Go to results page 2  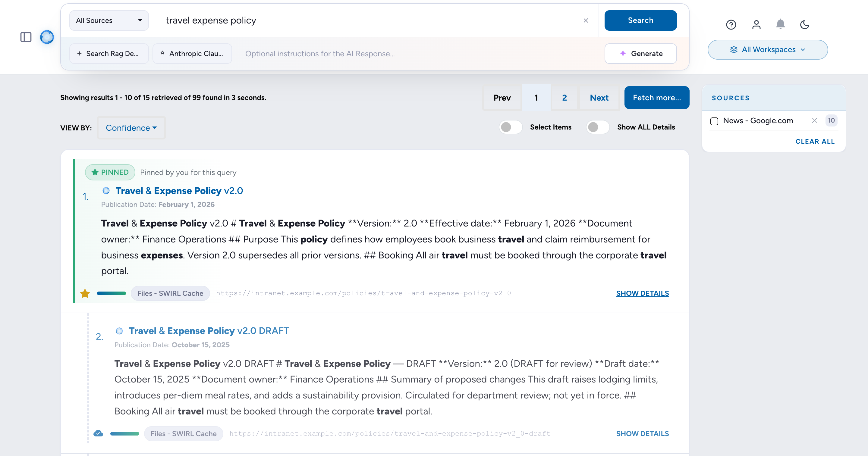565,98
